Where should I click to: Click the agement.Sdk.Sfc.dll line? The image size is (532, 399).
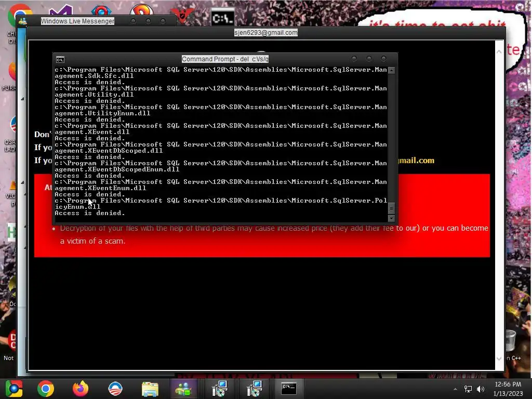pyautogui.click(x=95, y=76)
